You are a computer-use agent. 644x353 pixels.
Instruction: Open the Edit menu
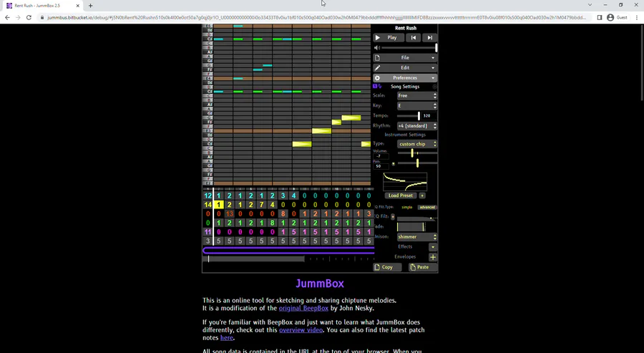coord(405,68)
